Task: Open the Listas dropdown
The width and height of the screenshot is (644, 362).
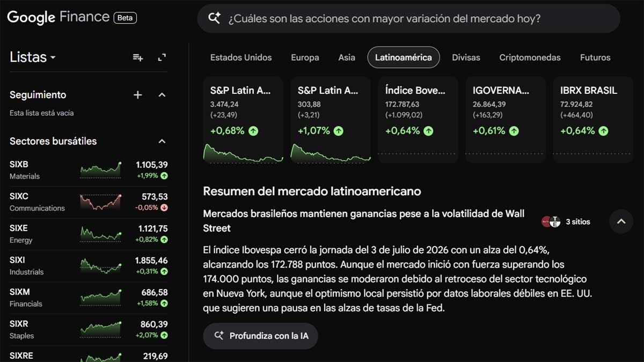Action: (33, 57)
